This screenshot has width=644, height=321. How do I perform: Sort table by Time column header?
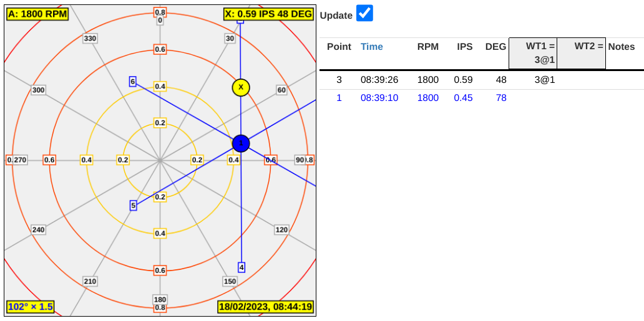372,47
